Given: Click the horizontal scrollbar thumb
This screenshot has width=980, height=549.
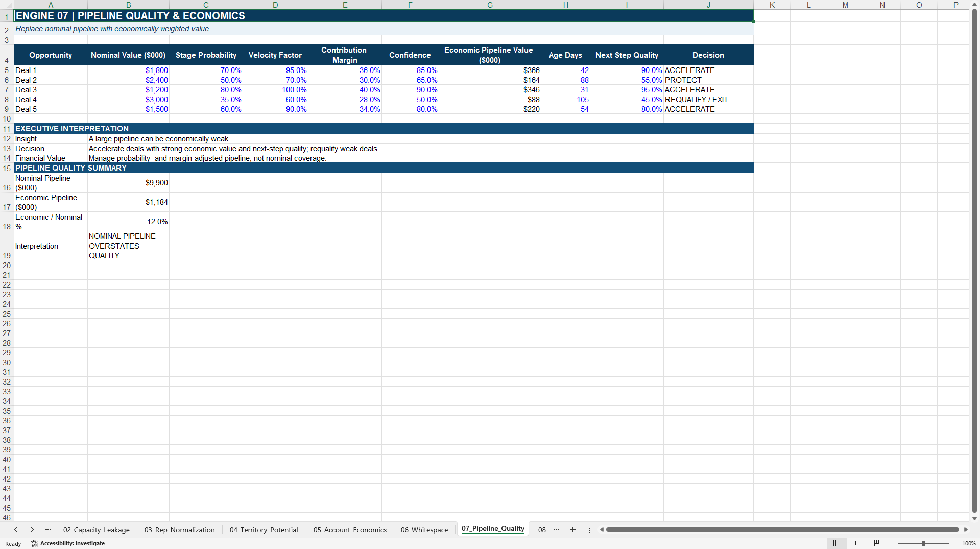Looking at the screenshot, I should pos(782,530).
